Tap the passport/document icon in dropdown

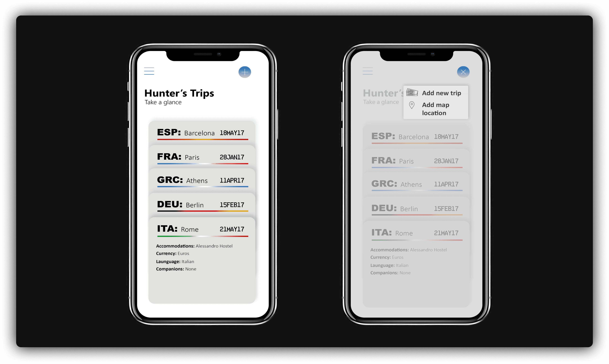coord(412,92)
